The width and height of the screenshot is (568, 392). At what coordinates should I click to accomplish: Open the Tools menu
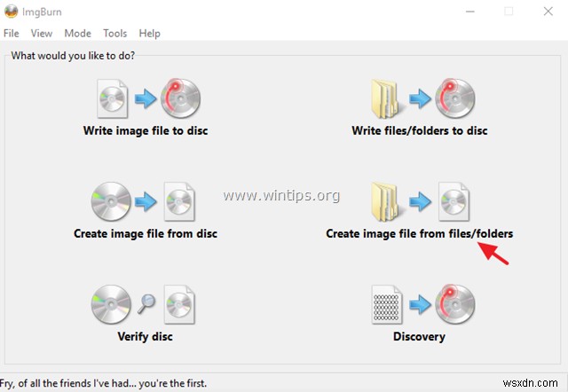(114, 34)
